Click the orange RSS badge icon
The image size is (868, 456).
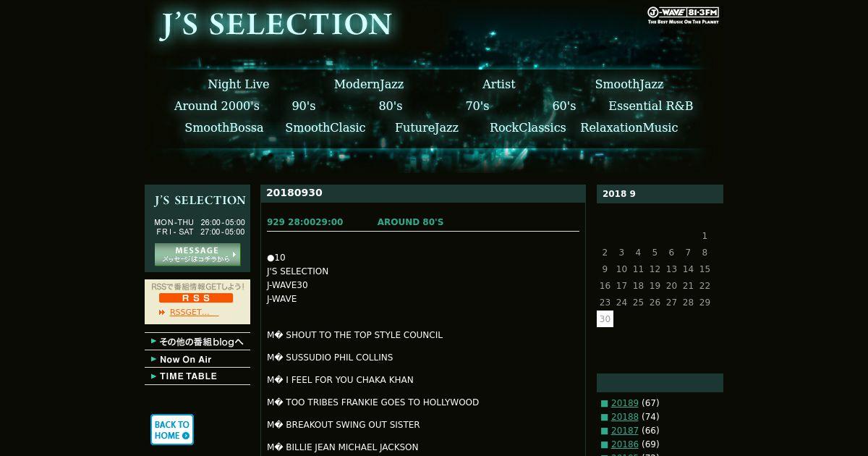(x=196, y=298)
